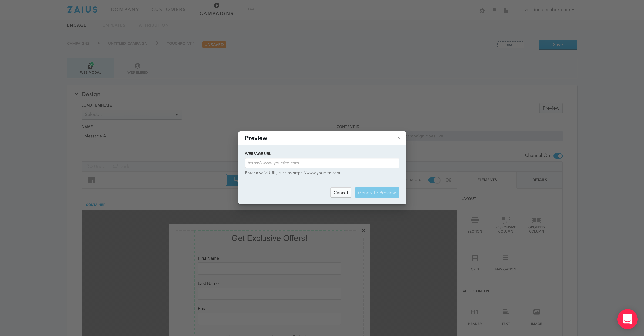Click the Cancel button
The image size is (644, 336).
(340, 193)
